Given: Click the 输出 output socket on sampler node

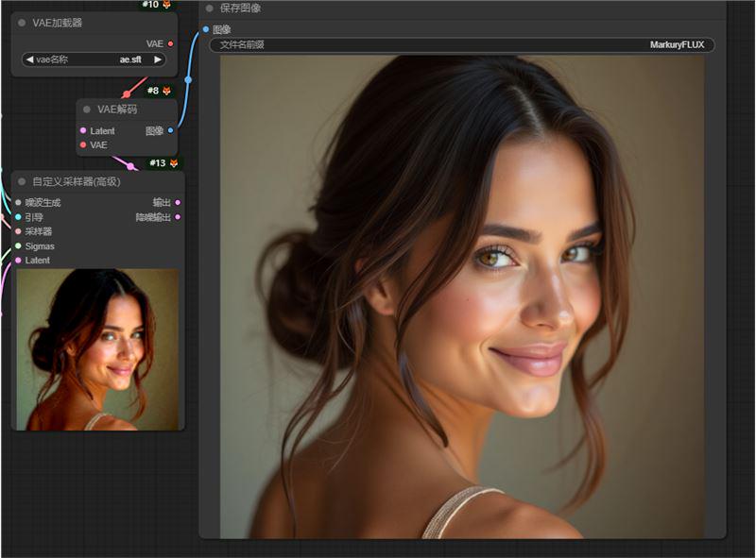Looking at the screenshot, I should pos(178,202).
